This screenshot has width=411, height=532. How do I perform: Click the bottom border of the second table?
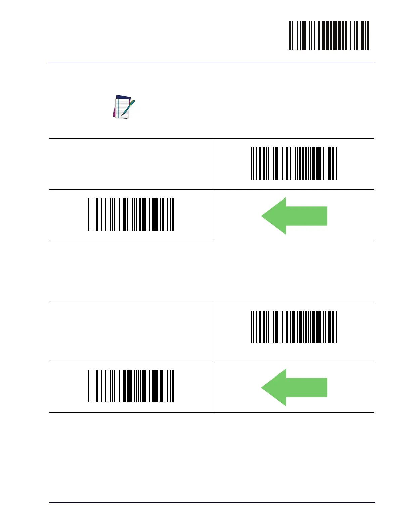tap(212, 412)
